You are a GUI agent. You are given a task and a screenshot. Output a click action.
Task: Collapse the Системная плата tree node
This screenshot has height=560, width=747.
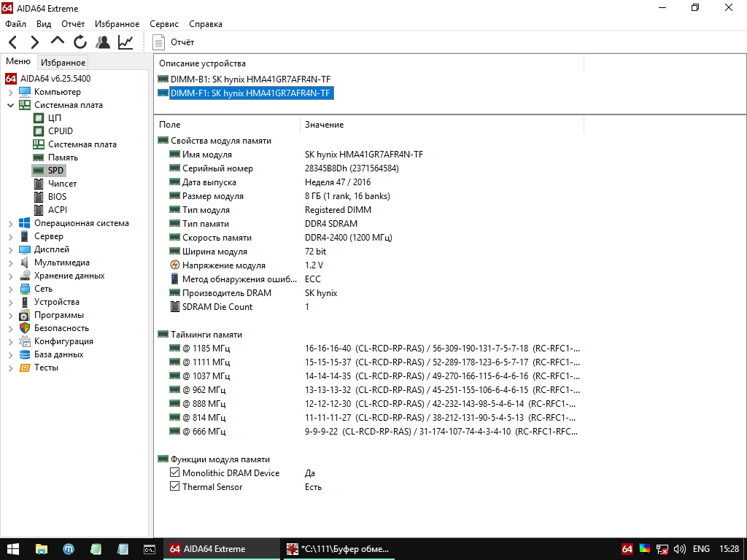tap(10, 105)
